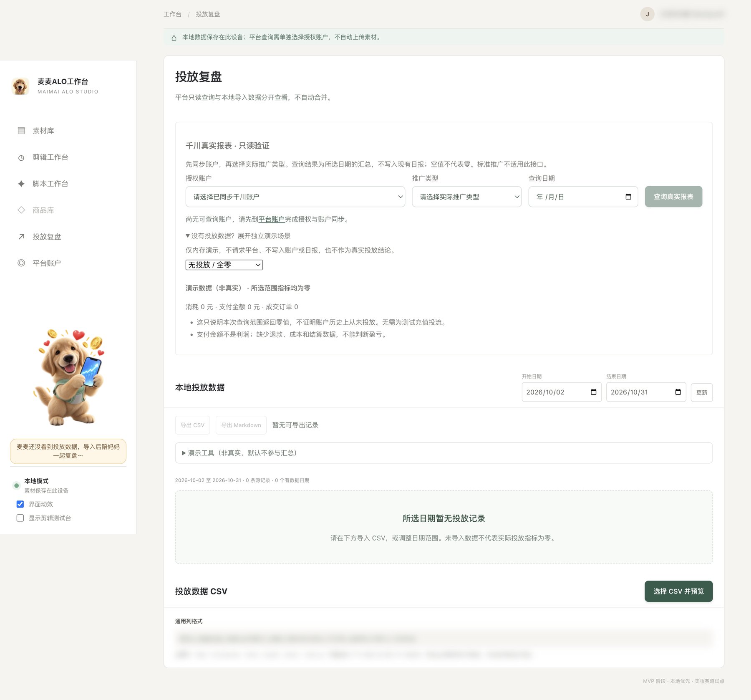
Task: Click the 结束日期 field showing 2026/10/31
Action: point(646,392)
